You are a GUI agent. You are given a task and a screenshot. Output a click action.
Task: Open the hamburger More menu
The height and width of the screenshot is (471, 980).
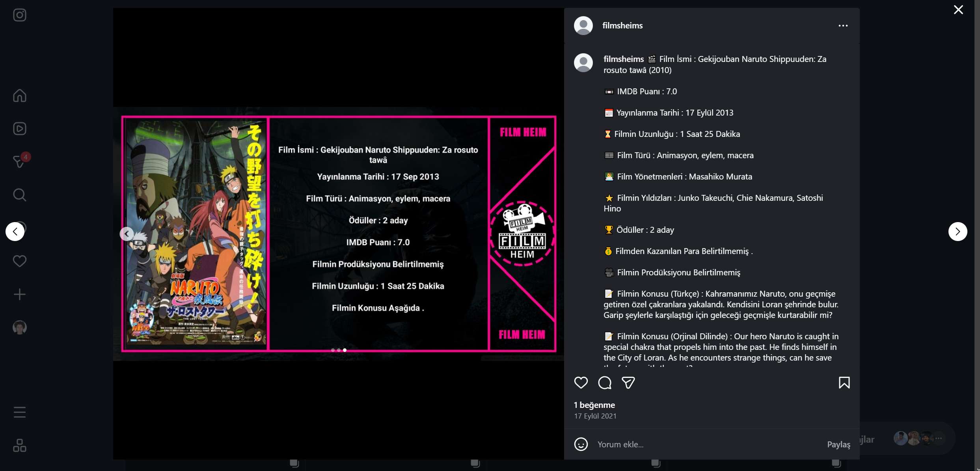(x=19, y=412)
